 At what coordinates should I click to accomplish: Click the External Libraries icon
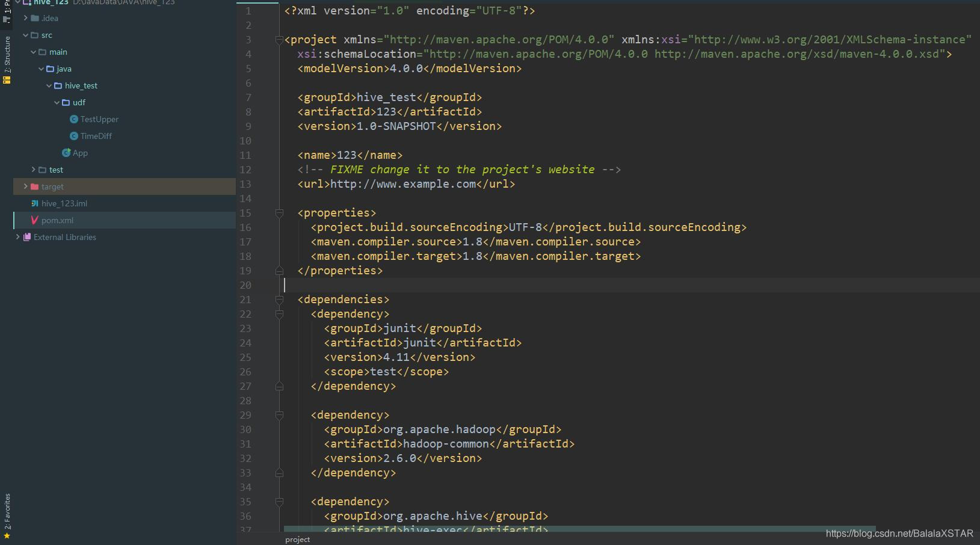click(27, 237)
